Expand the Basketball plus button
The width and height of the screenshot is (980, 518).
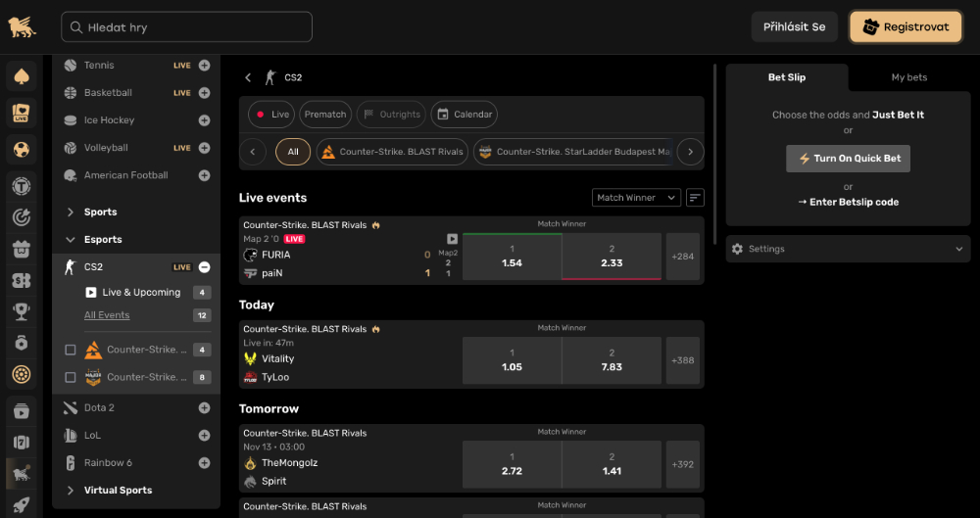[205, 92]
